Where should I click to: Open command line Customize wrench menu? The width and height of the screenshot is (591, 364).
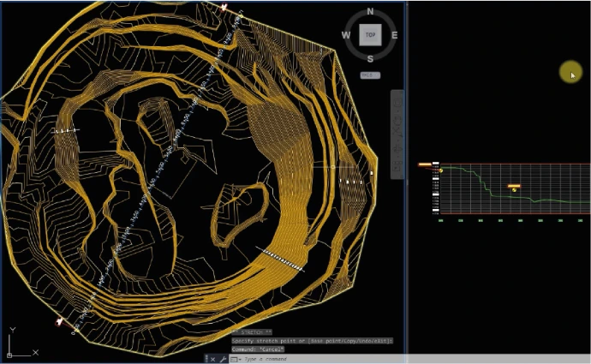[223, 359]
